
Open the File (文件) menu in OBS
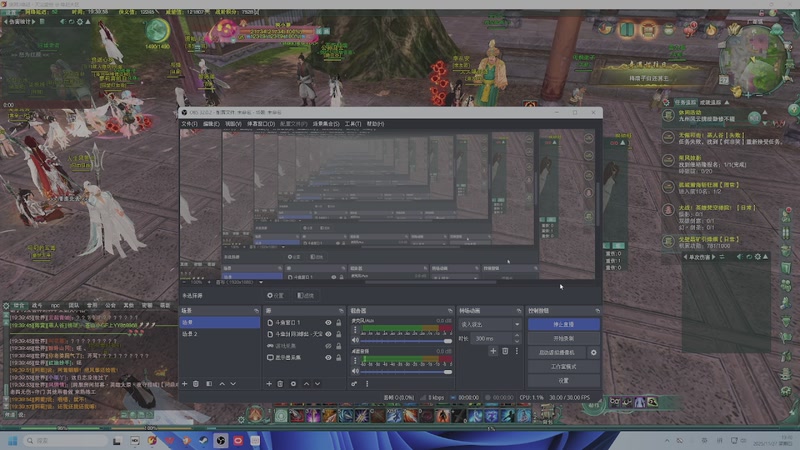189,124
